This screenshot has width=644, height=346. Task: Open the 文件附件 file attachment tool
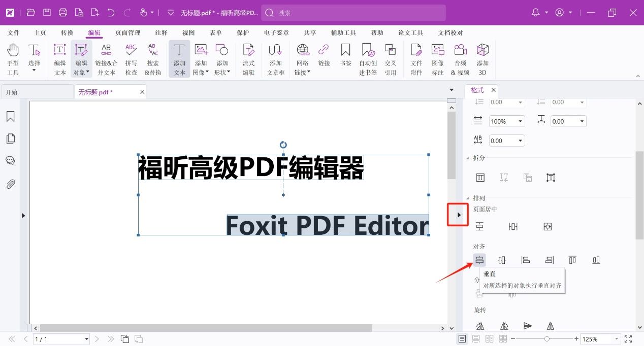[x=416, y=59]
